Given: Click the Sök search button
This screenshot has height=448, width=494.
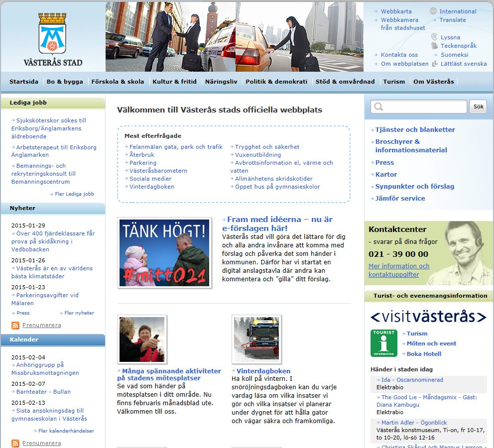Looking at the screenshot, I should coord(478,107).
